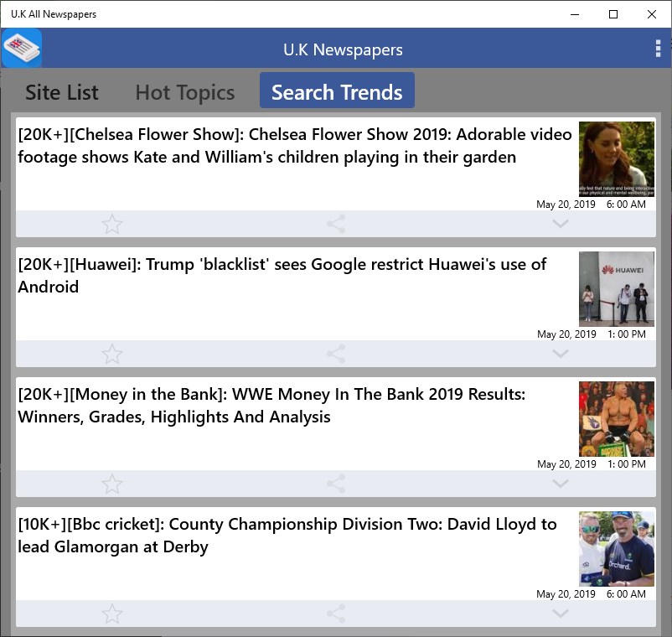This screenshot has height=637, width=672.
Task: Click the Kate Middleton article thumbnail
Action: (617, 159)
